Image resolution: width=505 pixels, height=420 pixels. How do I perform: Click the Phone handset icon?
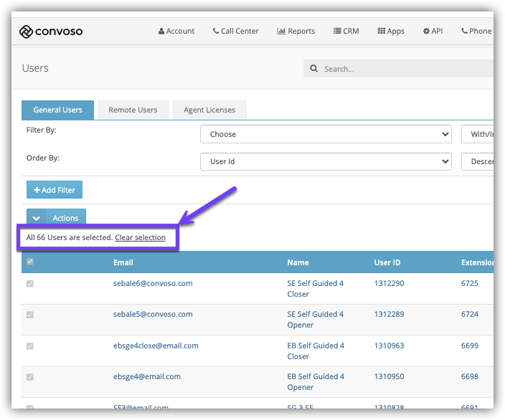(x=464, y=31)
